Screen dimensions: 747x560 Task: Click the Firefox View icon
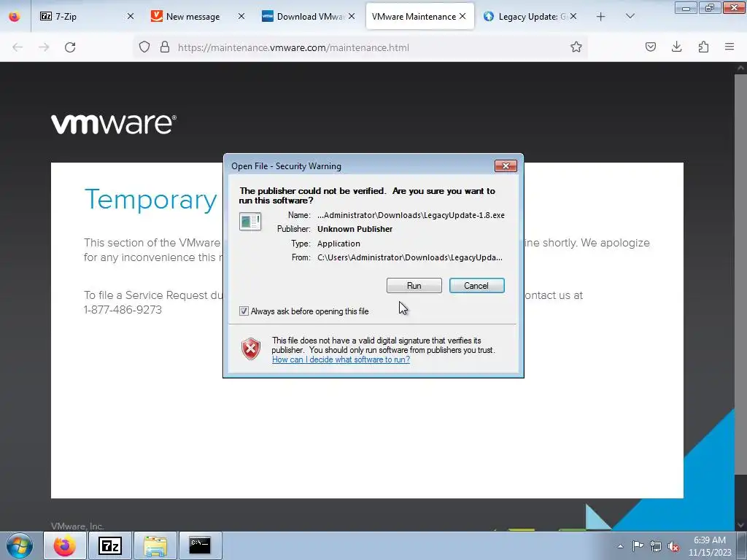[15, 17]
